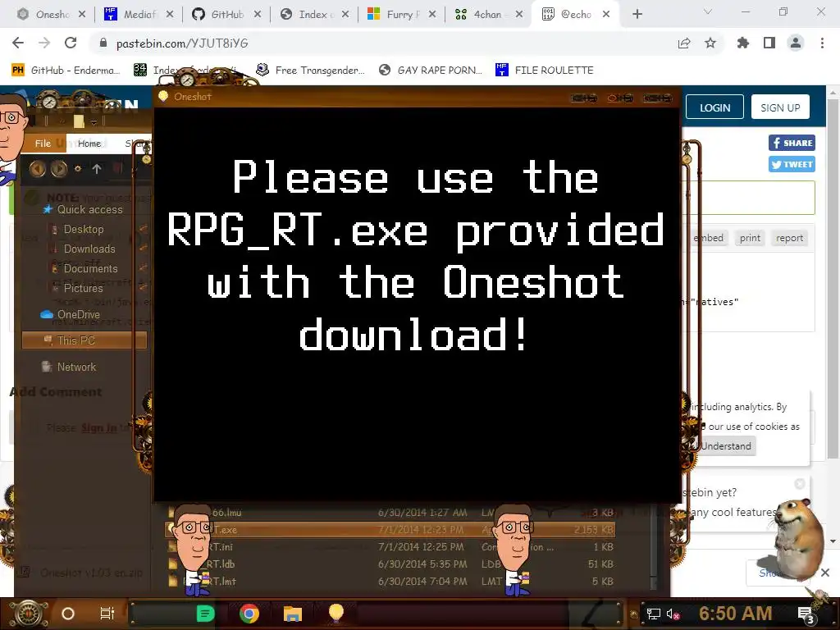Click the forward navigation arrow
The image size is (840, 630).
pos(44,43)
